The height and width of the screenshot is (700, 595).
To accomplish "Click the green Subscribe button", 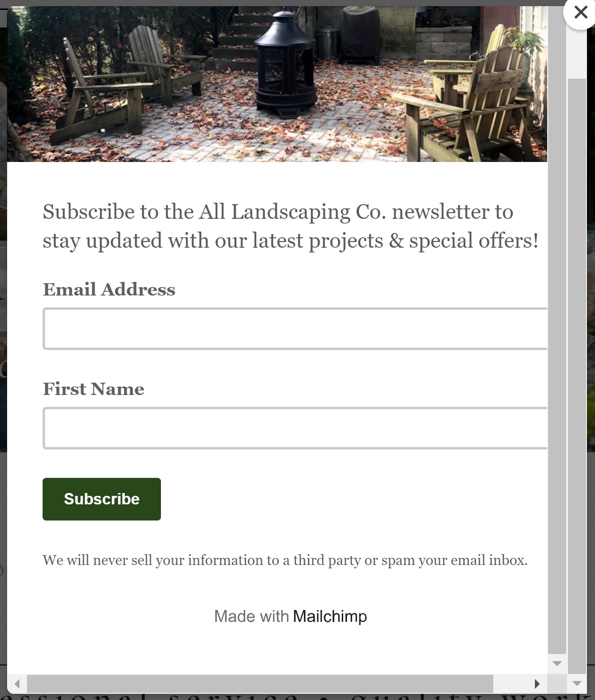I will [x=102, y=499].
